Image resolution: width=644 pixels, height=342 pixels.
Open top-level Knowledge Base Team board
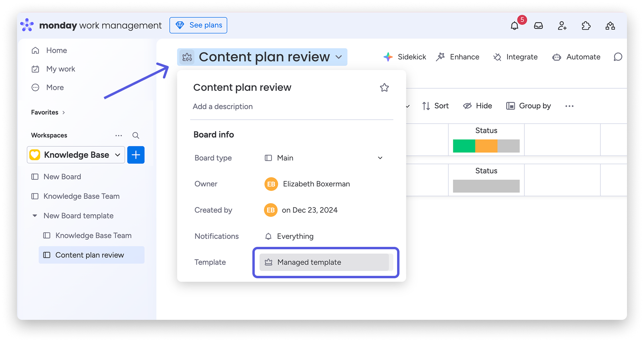[x=81, y=196]
